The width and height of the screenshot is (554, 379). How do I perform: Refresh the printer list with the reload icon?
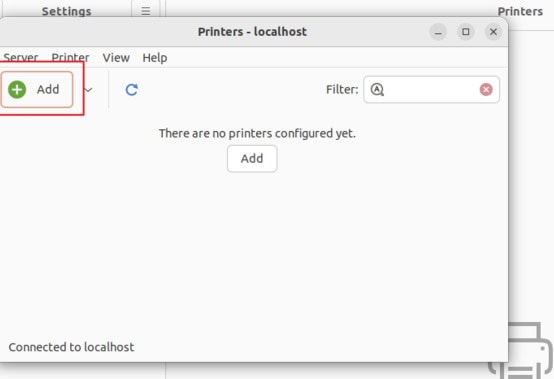click(132, 90)
